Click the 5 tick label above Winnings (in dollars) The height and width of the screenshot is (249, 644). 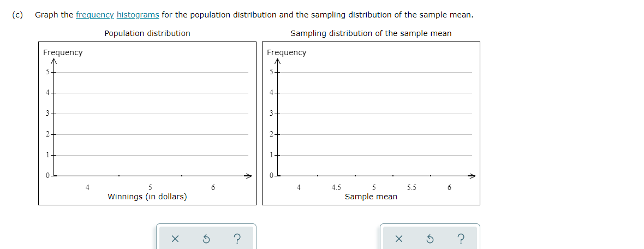150,187
